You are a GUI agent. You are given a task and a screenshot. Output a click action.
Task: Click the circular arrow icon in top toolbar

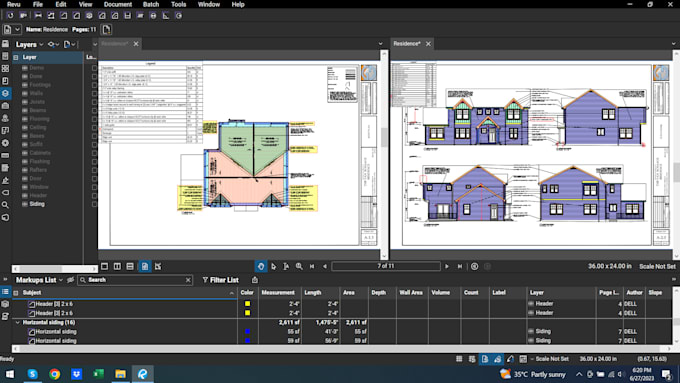[10, 16]
